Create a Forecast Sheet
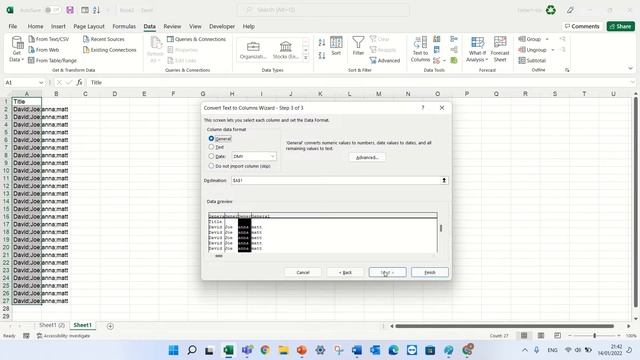The width and height of the screenshot is (640, 360). click(500, 49)
